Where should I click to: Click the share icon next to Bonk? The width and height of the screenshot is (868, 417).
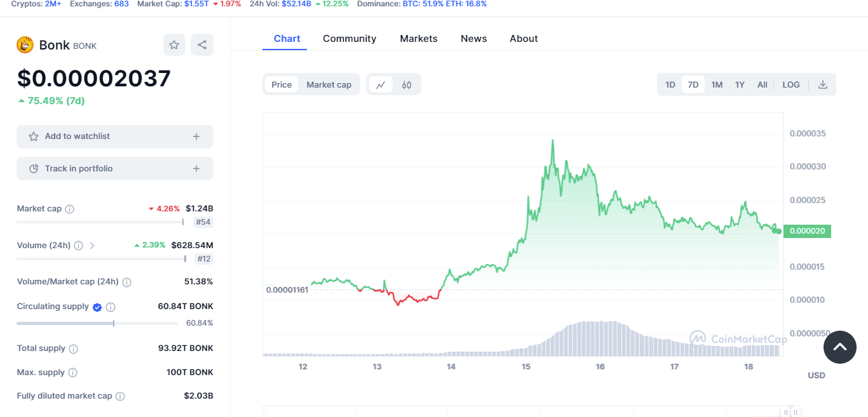pyautogui.click(x=202, y=45)
